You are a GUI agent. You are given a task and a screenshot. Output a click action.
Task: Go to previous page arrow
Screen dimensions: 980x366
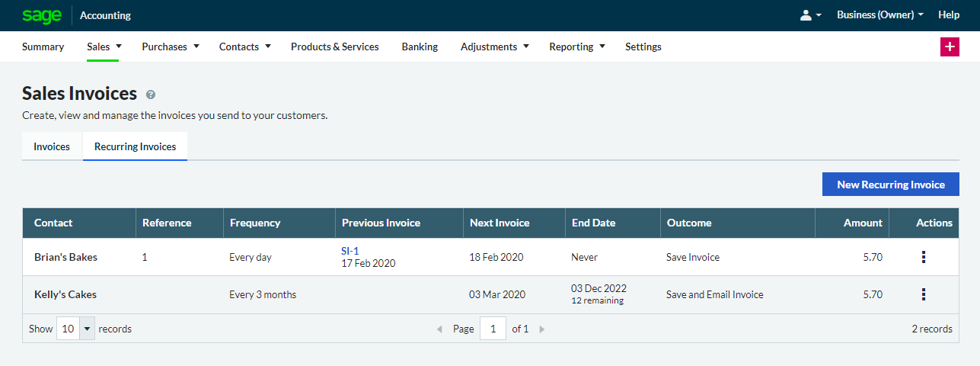[439, 329]
